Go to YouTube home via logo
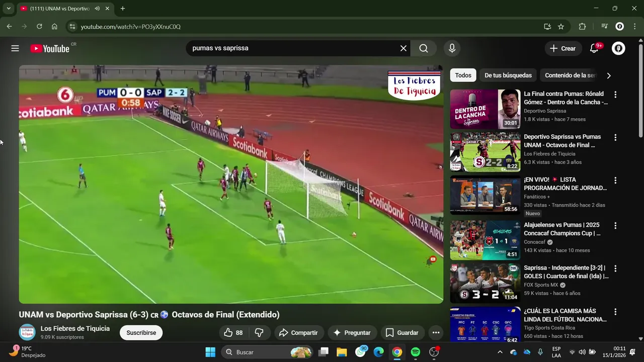The height and width of the screenshot is (362, 644). point(50,48)
